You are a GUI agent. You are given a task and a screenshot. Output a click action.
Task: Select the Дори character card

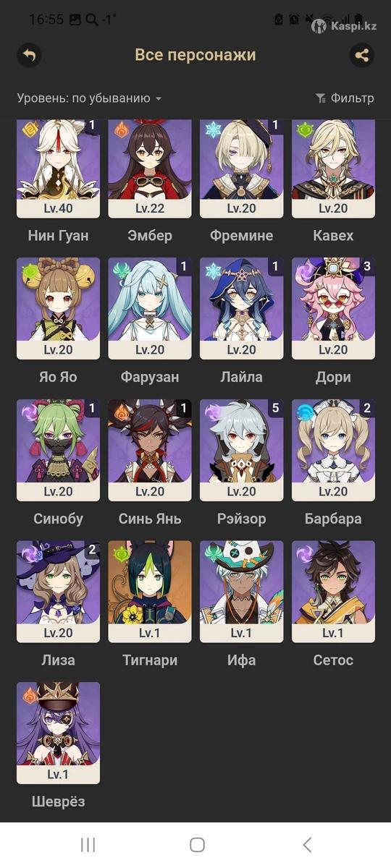click(334, 308)
